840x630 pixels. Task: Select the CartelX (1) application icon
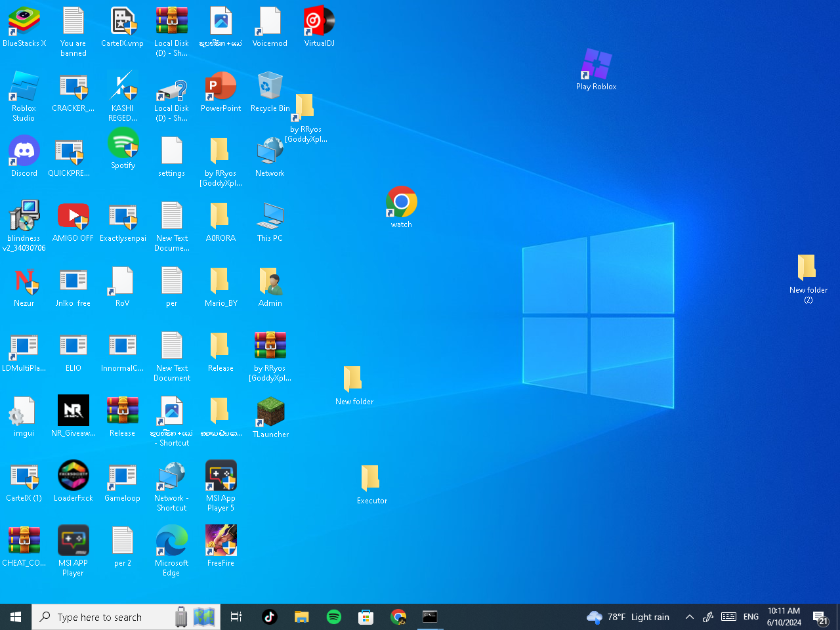[24, 482]
